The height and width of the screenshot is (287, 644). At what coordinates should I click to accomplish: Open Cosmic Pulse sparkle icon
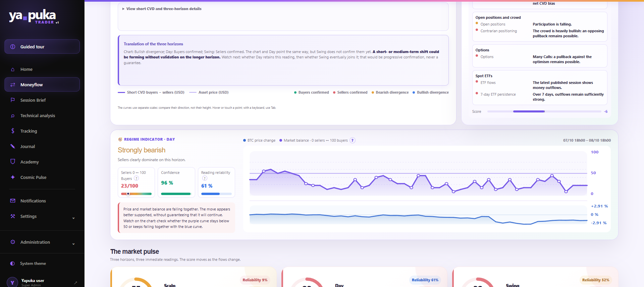point(13,177)
